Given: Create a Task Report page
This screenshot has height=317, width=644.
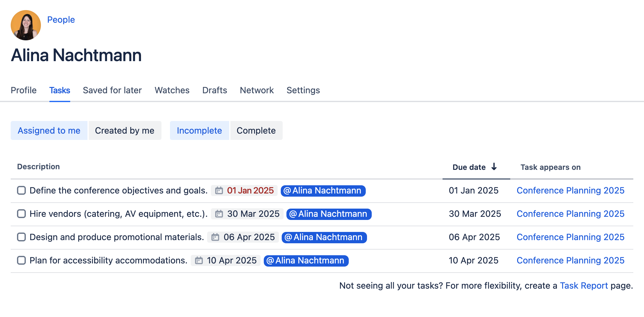Looking at the screenshot, I should point(584,286).
